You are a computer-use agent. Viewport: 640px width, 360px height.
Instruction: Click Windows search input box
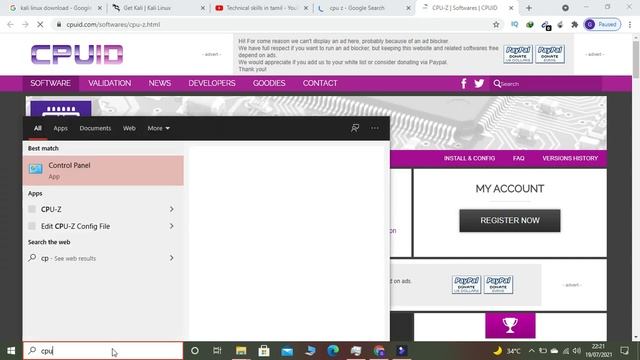pyautogui.click(x=103, y=351)
